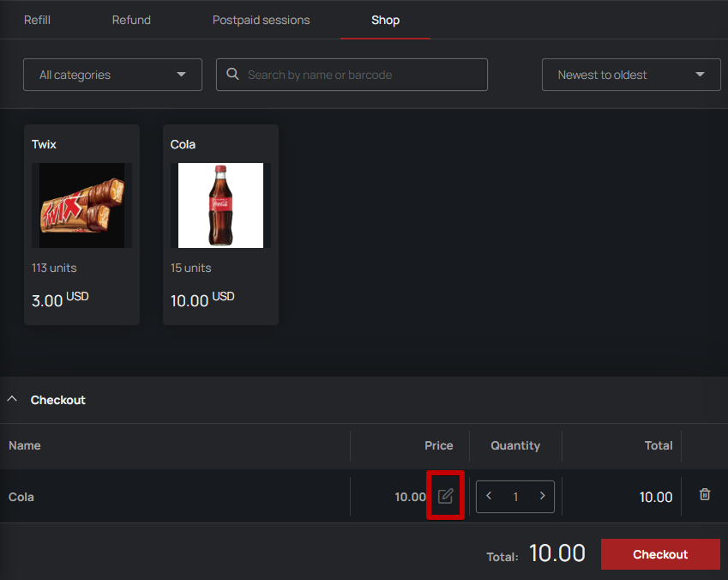This screenshot has height=580, width=728.
Task: Switch to the Refill tab
Action: coord(37,20)
